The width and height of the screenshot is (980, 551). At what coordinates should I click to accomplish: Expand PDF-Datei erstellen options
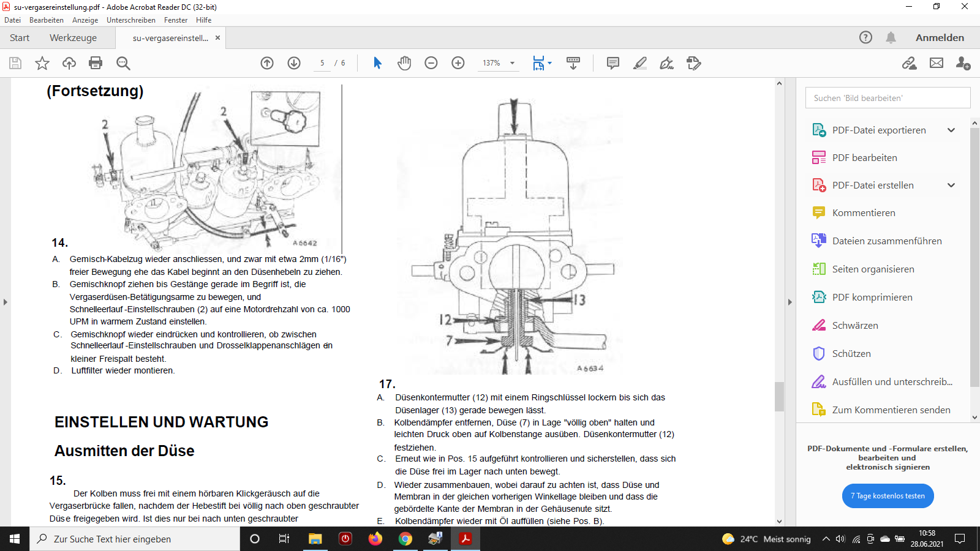(951, 186)
